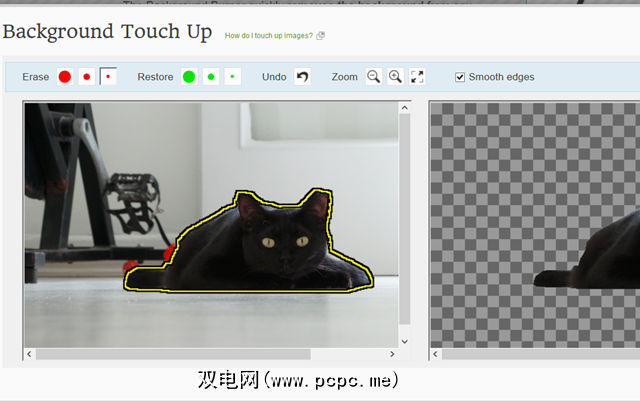This screenshot has height=403, width=640.
Task: Undo the last touch-up action
Action: (x=302, y=77)
